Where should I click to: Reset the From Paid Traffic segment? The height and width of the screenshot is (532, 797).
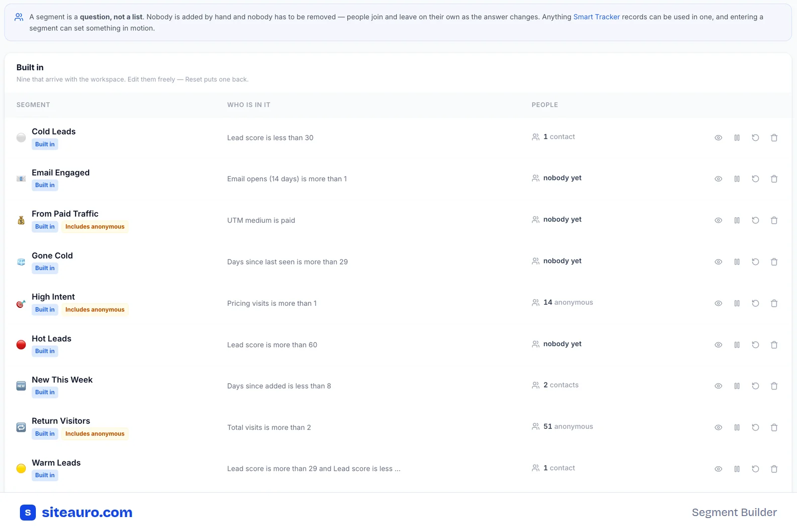point(755,220)
